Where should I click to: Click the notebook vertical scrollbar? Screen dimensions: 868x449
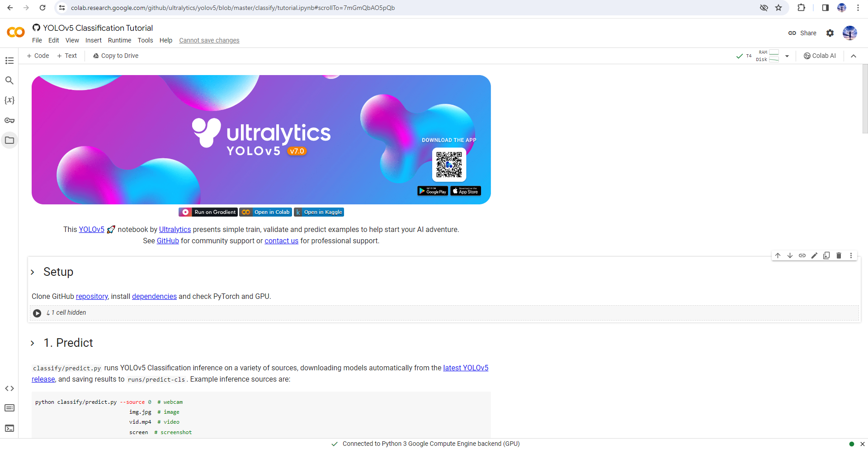coord(865,99)
